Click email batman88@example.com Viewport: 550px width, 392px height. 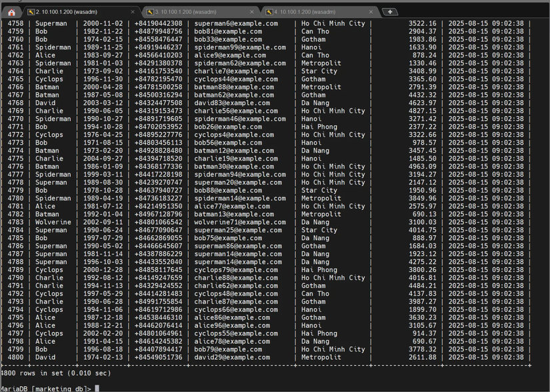pos(234,87)
